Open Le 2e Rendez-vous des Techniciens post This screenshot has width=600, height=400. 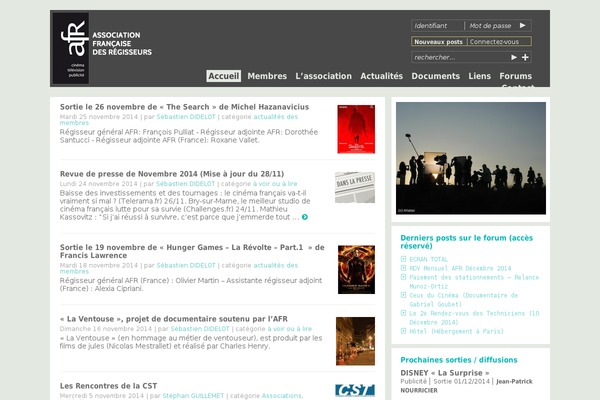pyautogui.click(x=474, y=318)
